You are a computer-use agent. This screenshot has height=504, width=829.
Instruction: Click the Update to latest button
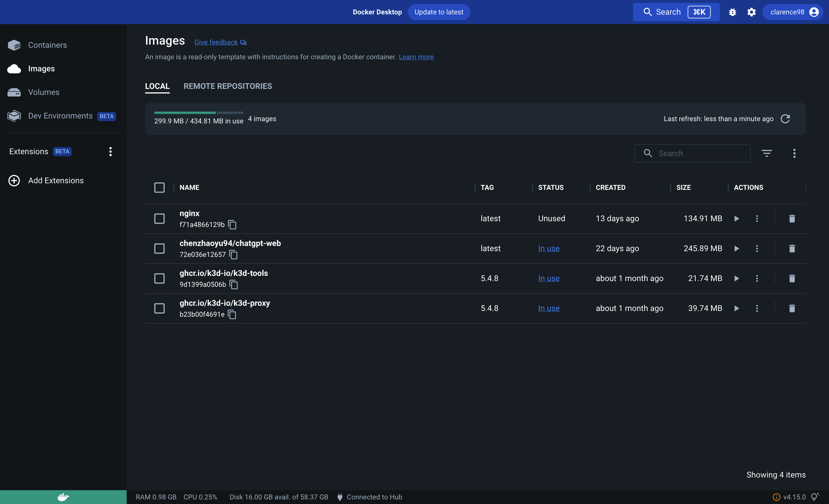(x=438, y=12)
